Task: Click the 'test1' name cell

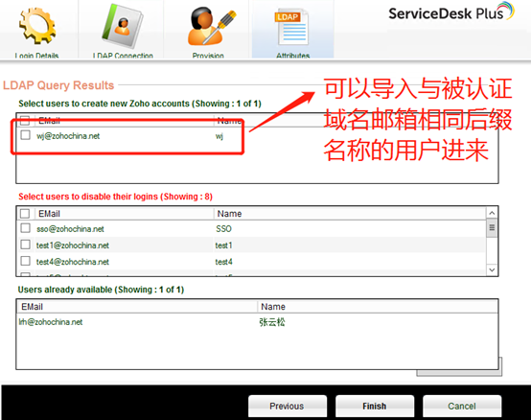Action: point(224,245)
